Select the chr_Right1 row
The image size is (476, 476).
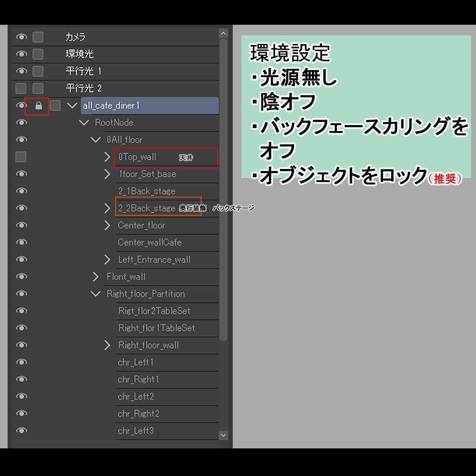point(167,379)
